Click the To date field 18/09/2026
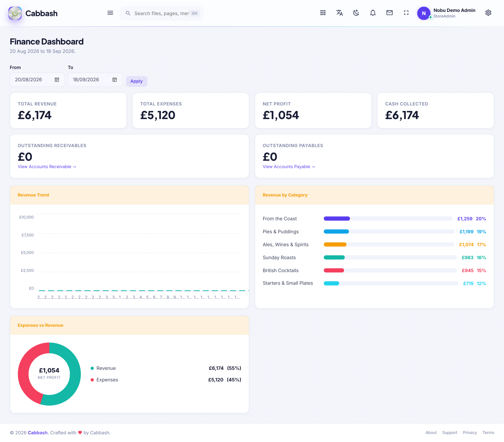Screen dimensions: 504x442 [x=95, y=80]
